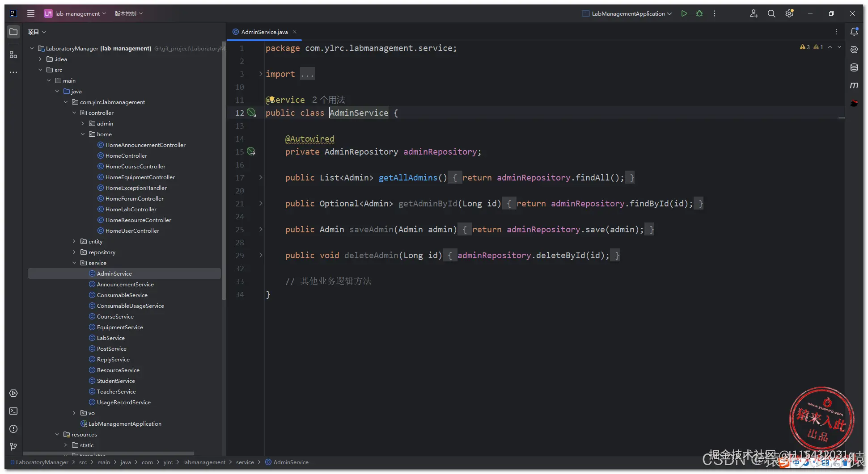Click the Spring bean gutter icon on line 12
The height and width of the screenshot is (474, 868).
point(251,113)
